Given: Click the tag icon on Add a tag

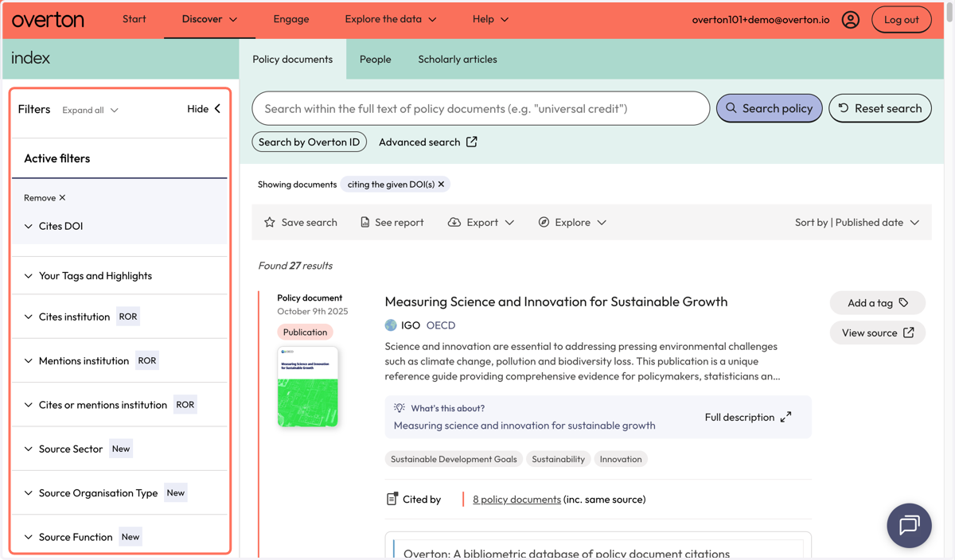Looking at the screenshot, I should (x=903, y=303).
